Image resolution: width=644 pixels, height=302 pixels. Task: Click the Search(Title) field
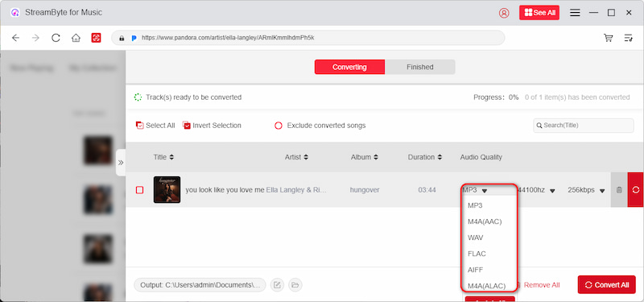[583, 126]
